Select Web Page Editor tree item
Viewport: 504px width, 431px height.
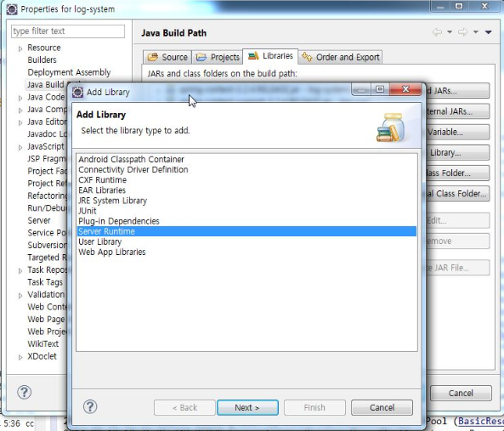[46, 319]
